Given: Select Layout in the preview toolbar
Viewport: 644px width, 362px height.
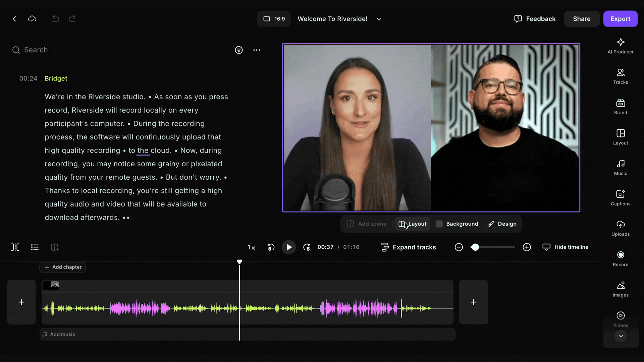Looking at the screenshot, I should tap(413, 224).
